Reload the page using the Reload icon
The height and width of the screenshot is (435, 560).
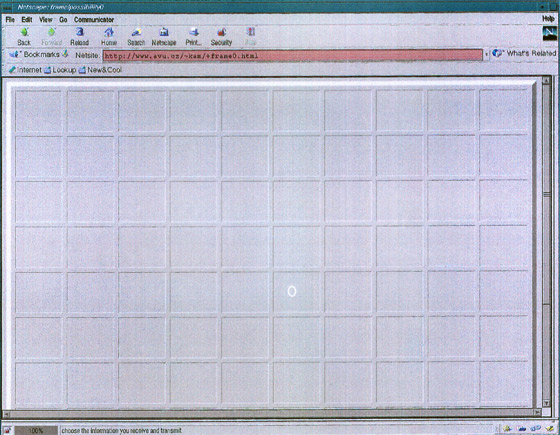point(79,36)
